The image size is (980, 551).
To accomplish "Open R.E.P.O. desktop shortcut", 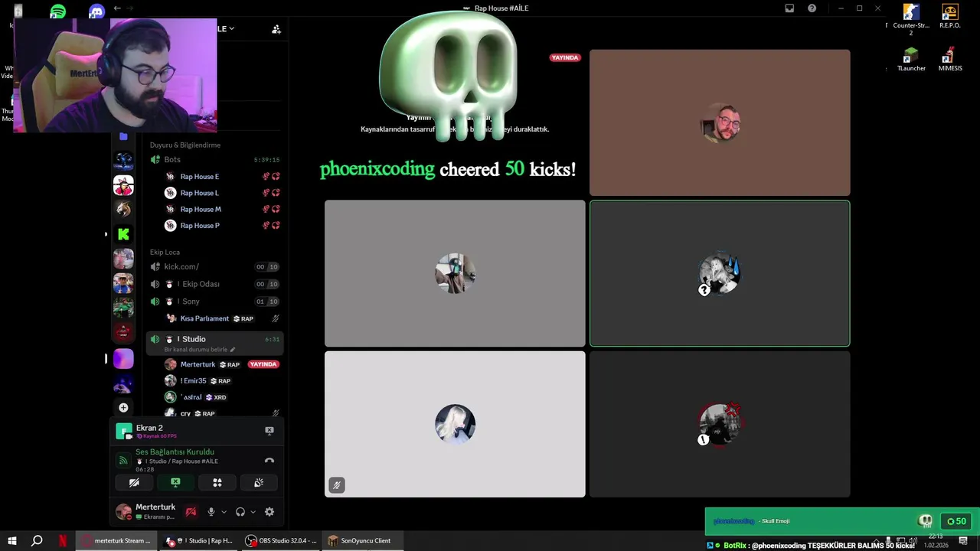I will click(950, 17).
